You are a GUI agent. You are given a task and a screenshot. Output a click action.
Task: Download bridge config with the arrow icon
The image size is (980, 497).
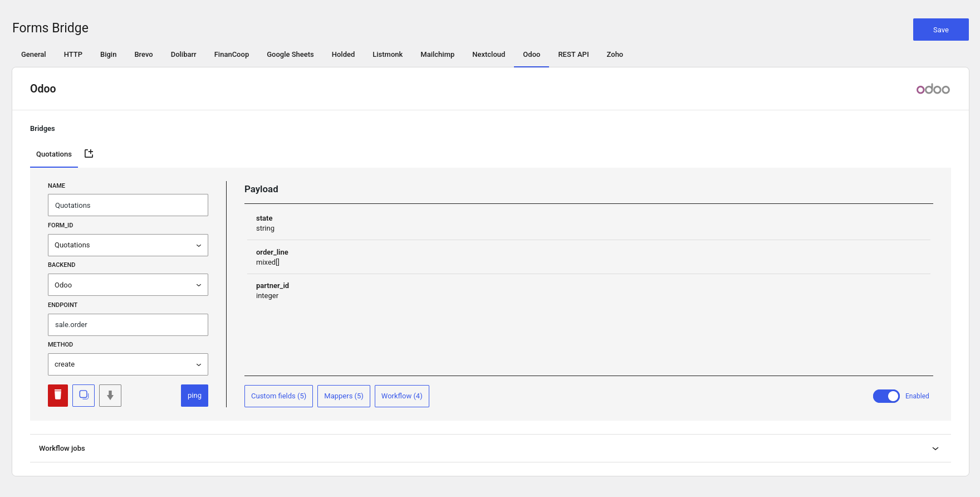coord(110,396)
